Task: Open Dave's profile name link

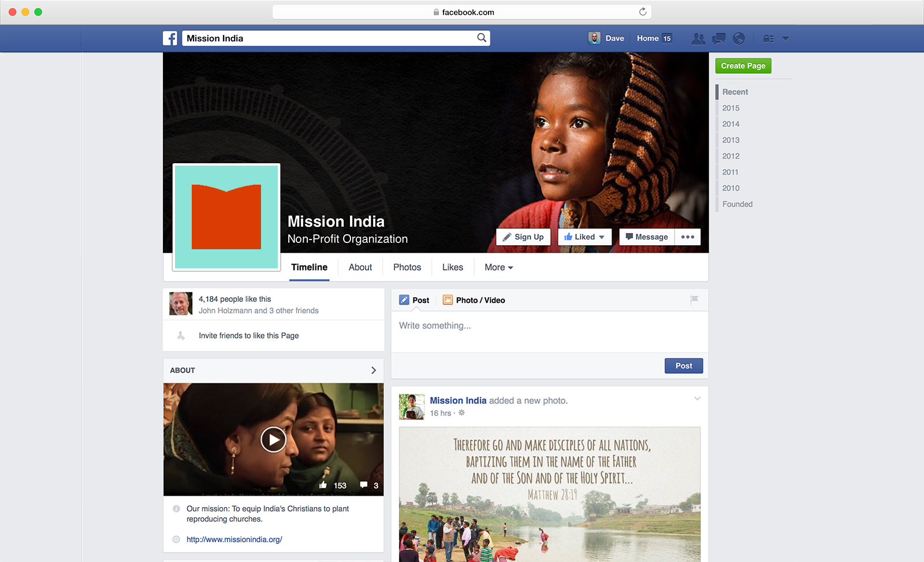Action: [x=614, y=38]
